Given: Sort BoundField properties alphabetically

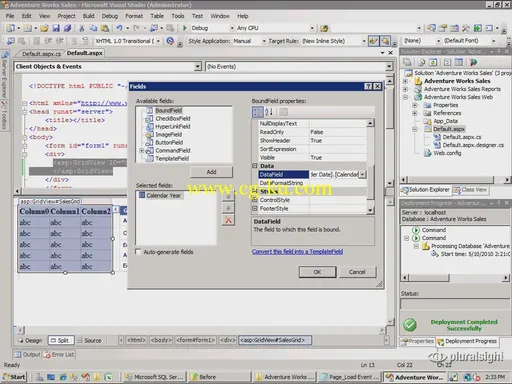Looking at the screenshot, I should [269, 112].
